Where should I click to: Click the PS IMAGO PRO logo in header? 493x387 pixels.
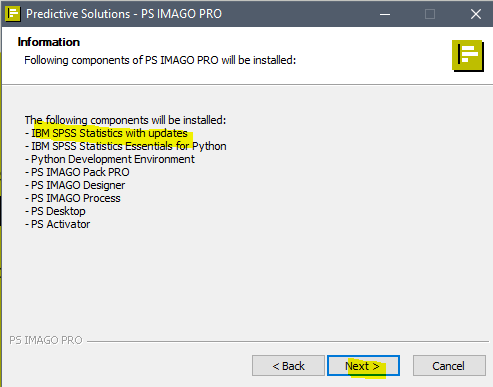(x=468, y=56)
